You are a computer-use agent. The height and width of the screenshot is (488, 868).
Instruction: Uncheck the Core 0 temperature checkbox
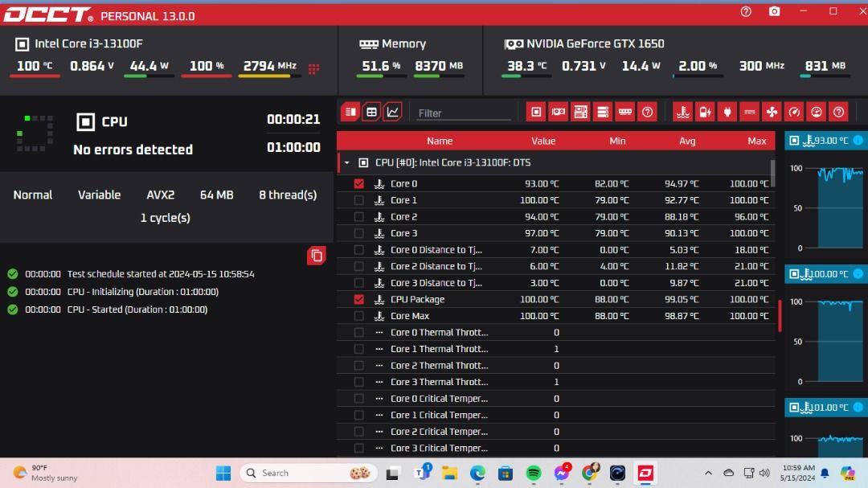(x=358, y=183)
